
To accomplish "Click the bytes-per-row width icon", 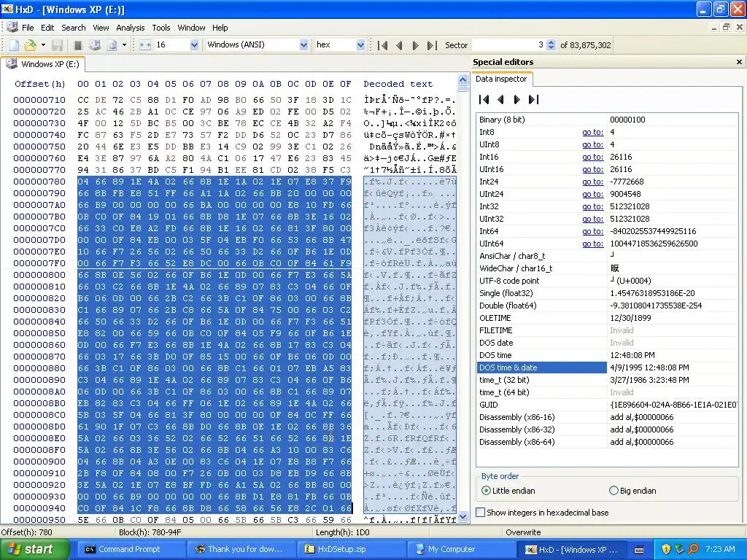I will (x=145, y=45).
